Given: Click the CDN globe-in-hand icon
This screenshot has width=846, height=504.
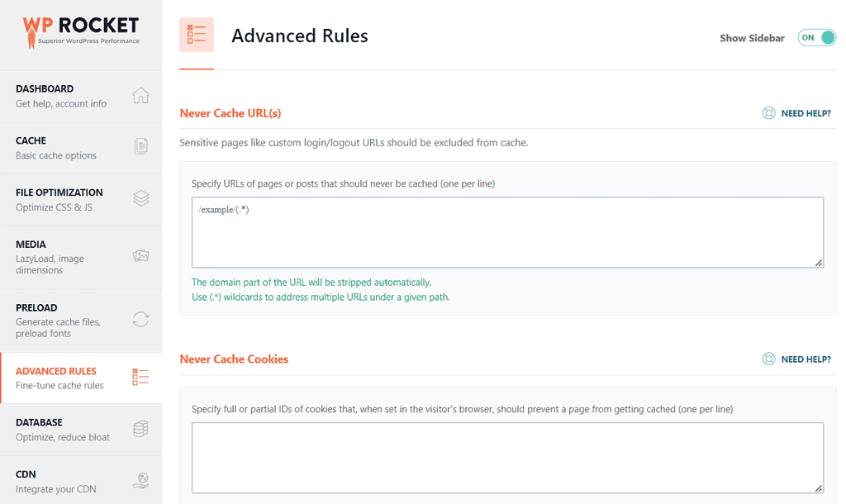Looking at the screenshot, I should [140, 480].
